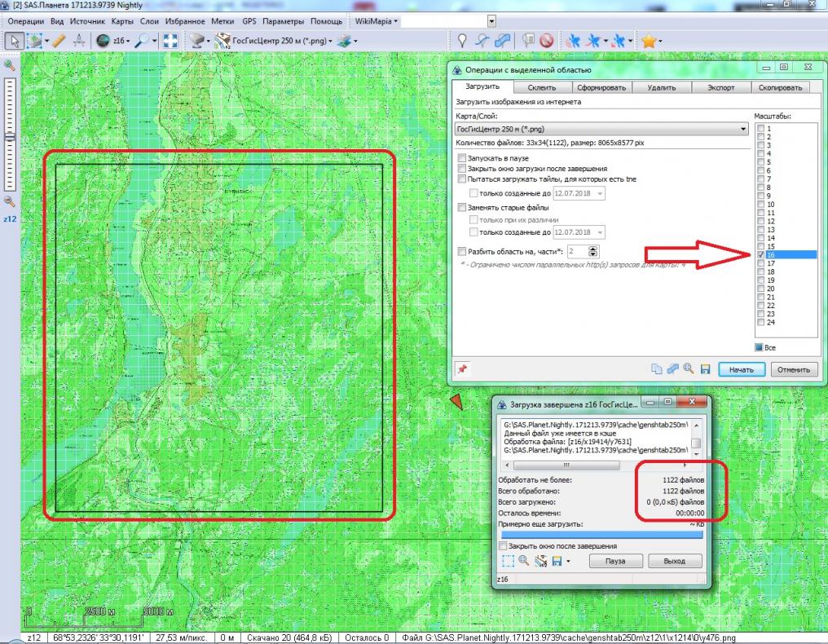The image size is (828, 644).
Task: Click the selection rectangle icon in download window
Action: (507, 561)
